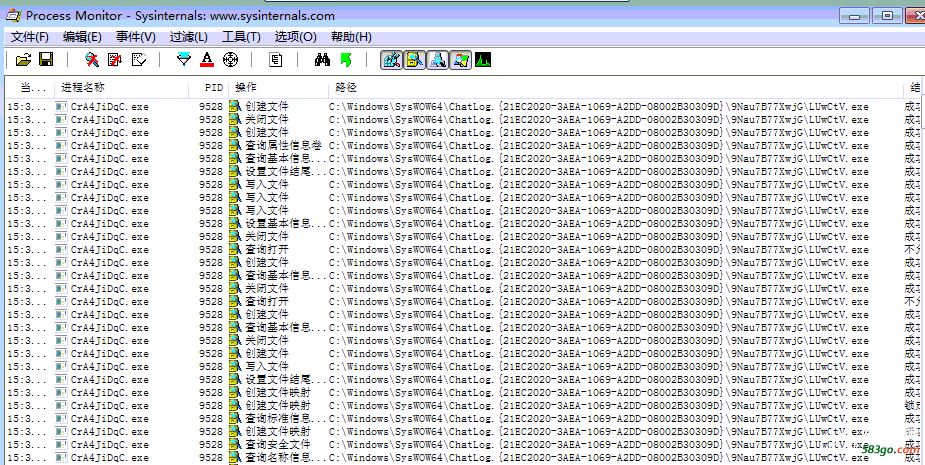
Task: Sort by the 操作 column header
Action: (278, 87)
